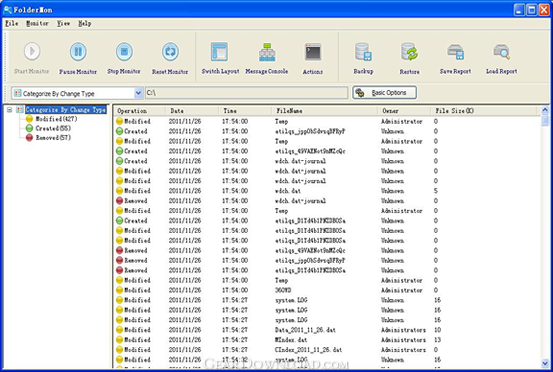Click file size 10 in Data_2011_11_26.dat row
The image size is (553, 372).
[x=437, y=330]
